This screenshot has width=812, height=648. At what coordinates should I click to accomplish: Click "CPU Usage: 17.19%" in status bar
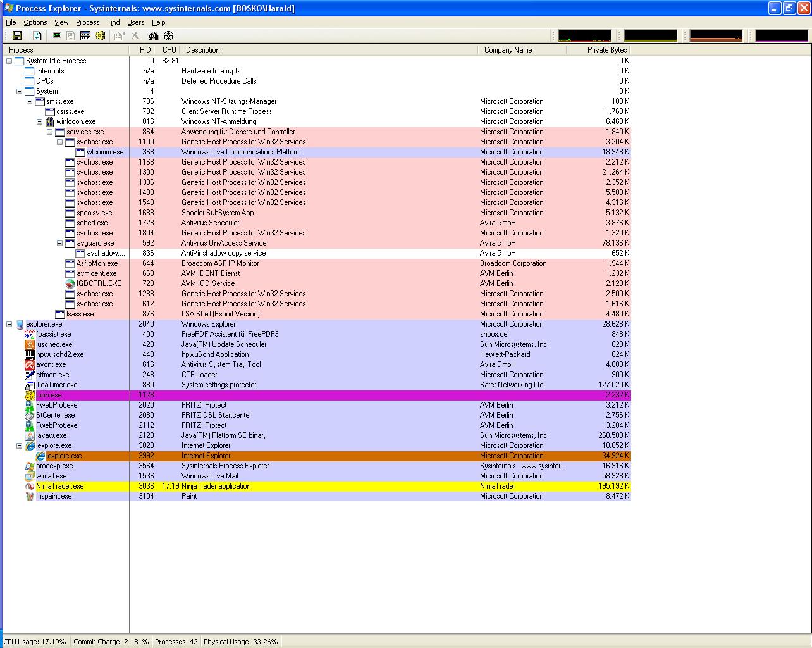35,642
